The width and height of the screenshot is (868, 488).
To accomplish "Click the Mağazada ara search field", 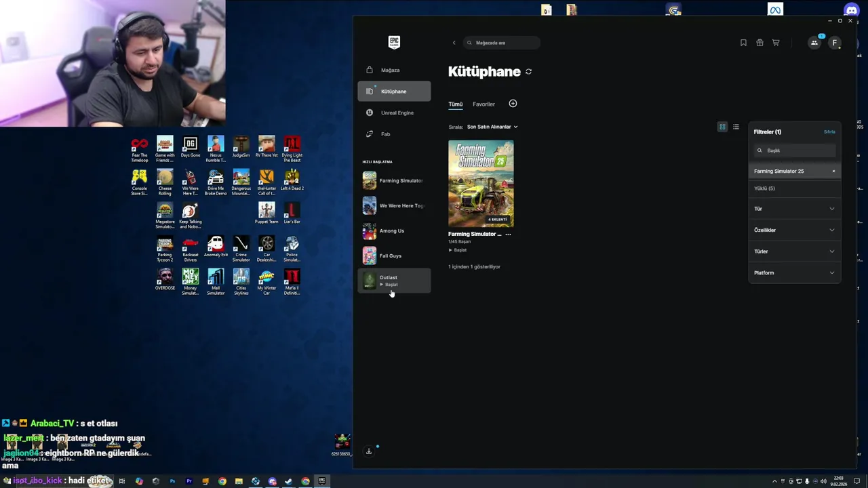I will coord(502,43).
